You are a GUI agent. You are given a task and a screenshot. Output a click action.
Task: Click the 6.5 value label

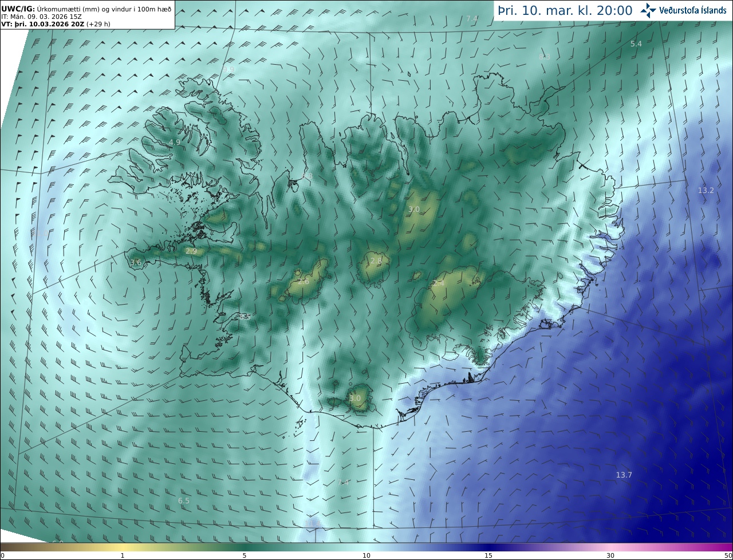[183, 500]
